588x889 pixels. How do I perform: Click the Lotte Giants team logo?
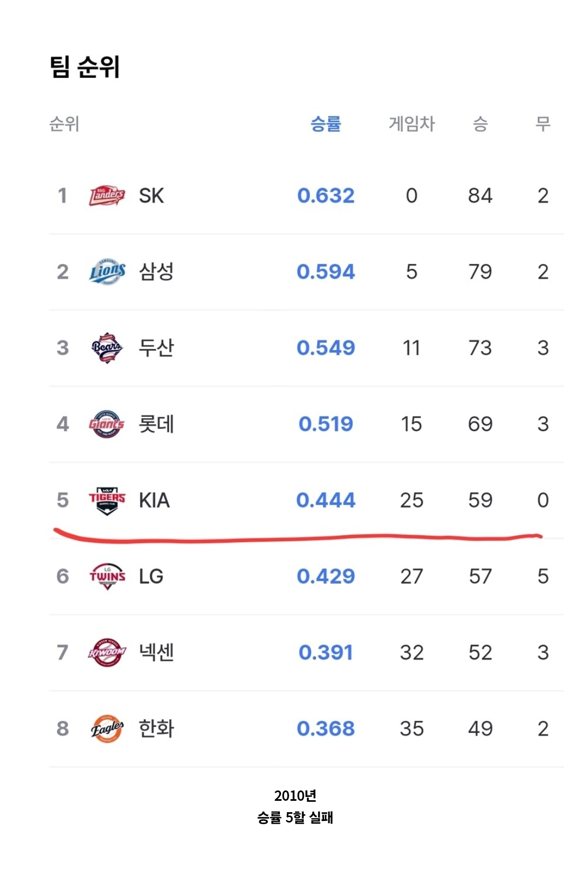[x=107, y=424]
